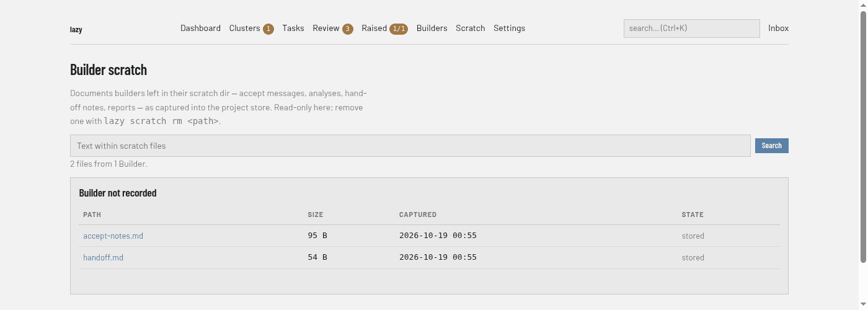Screen dimensions: 868x310
Task: Click stored state in accept-notes.md row
Action: click(x=693, y=236)
